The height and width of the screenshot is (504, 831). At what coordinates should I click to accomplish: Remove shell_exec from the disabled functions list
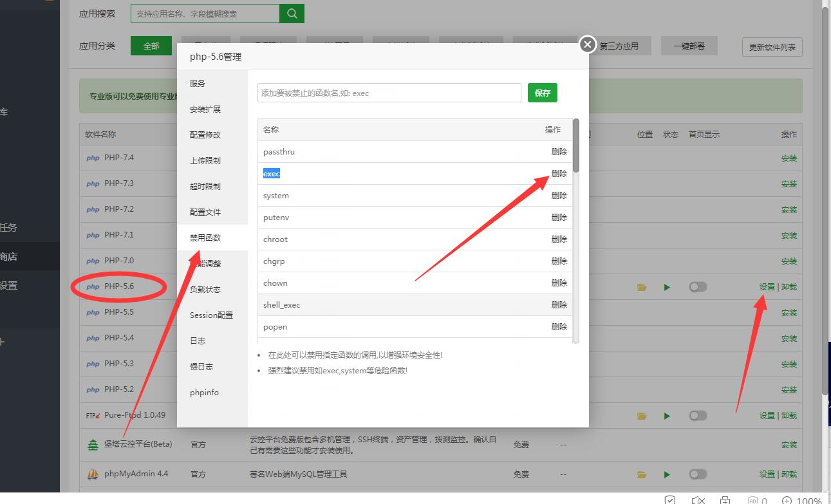559,305
